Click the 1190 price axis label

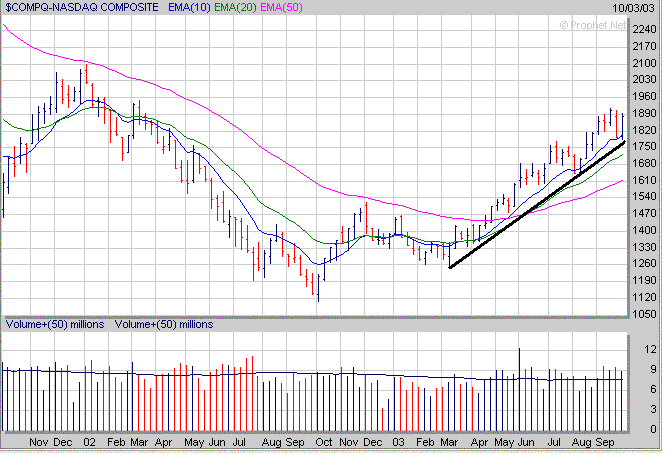click(644, 280)
